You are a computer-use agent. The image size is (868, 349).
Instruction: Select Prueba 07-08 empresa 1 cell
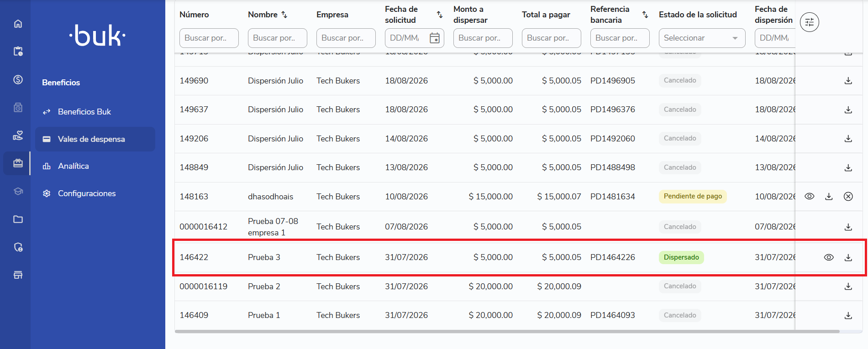coord(273,227)
